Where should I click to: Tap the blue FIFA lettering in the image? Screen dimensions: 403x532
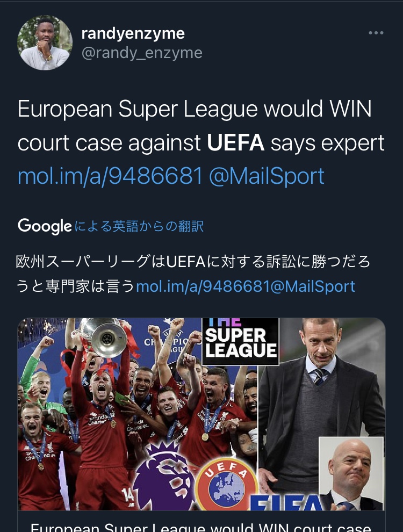286,502
